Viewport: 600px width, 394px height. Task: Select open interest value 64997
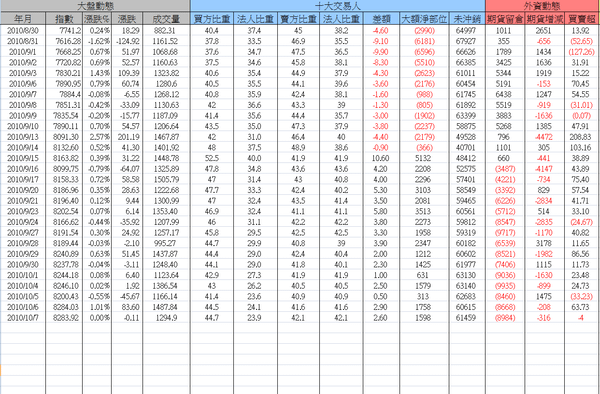tap(466, 30)
